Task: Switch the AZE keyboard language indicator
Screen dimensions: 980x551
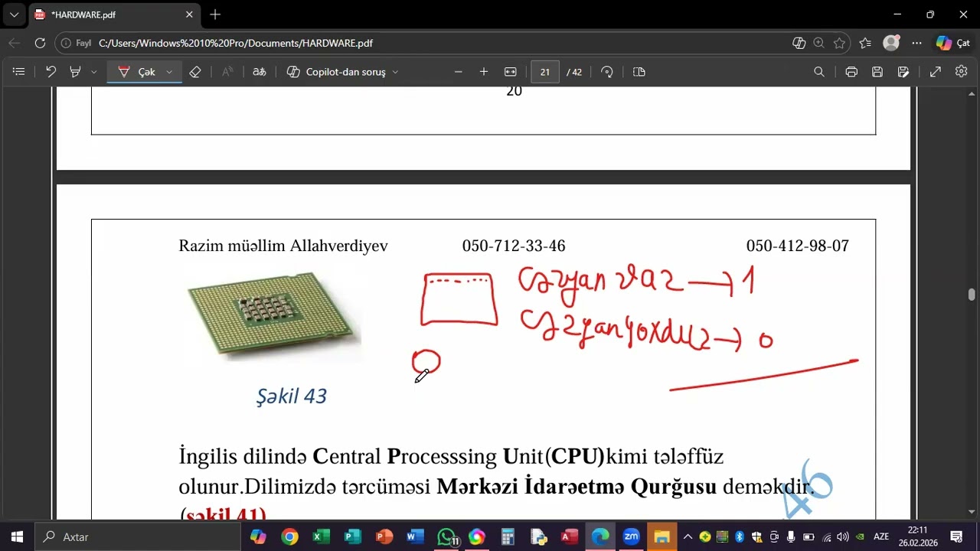Action: point(881,537)
